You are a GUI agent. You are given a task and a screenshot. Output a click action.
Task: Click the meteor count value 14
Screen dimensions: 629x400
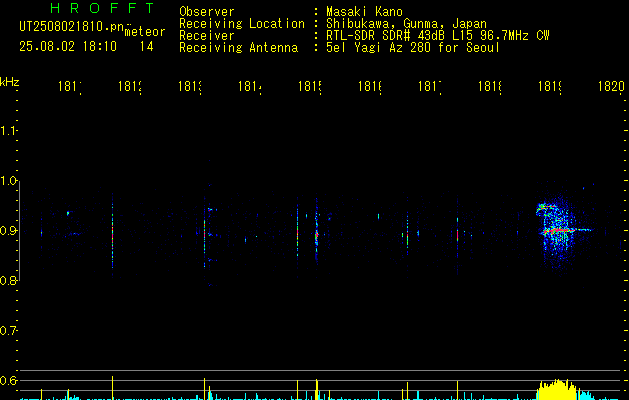pyautogui.click(x=146, y=46)
